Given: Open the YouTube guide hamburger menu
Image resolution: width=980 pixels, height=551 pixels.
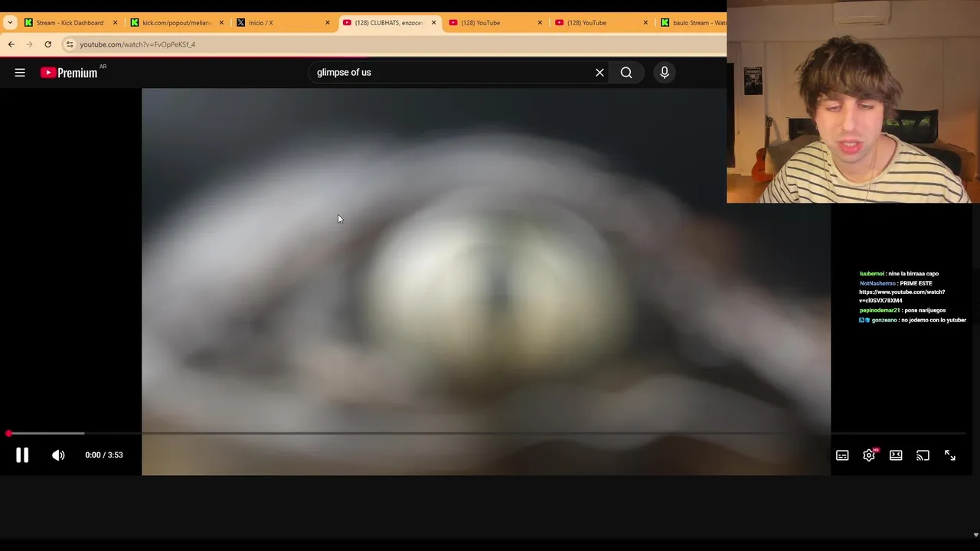Looking at the screenshot, I should pos(20,73).
